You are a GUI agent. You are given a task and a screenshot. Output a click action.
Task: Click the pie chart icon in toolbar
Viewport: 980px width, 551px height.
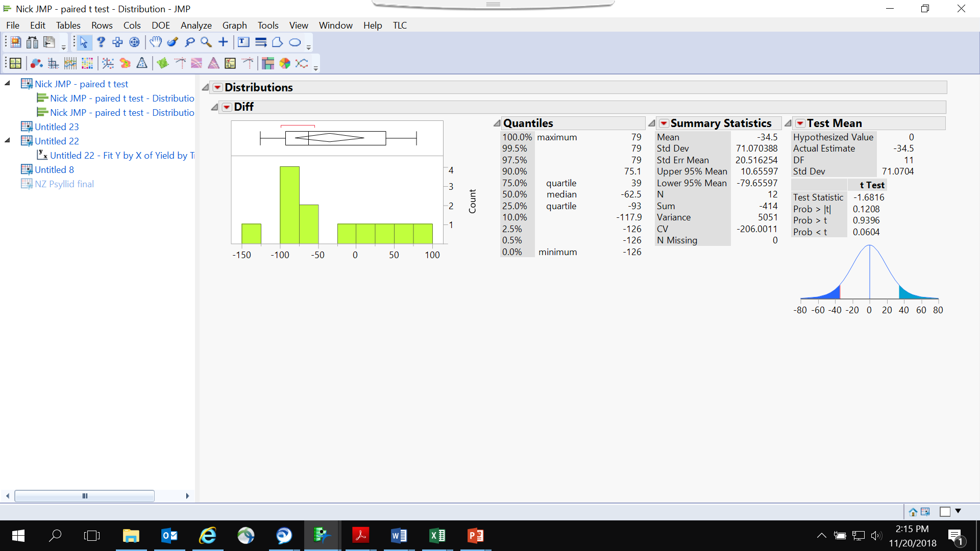tap(285, 63)
